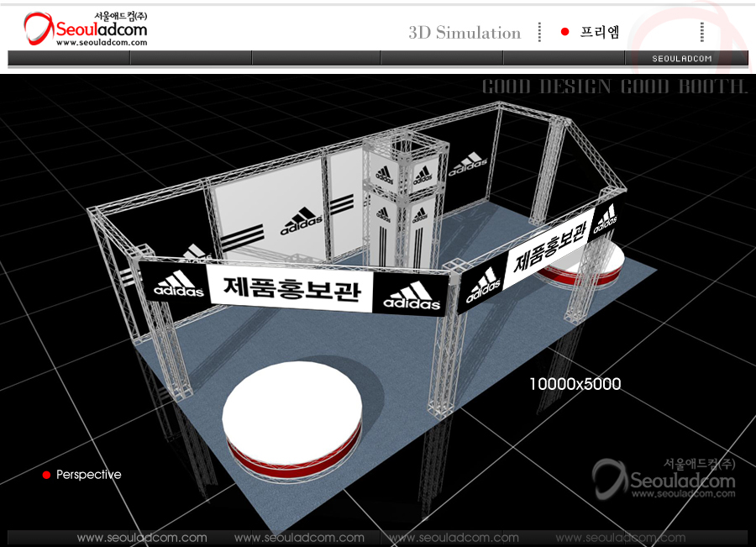
Task: Click the red dot next to Perspective
Action: (46, 475)
